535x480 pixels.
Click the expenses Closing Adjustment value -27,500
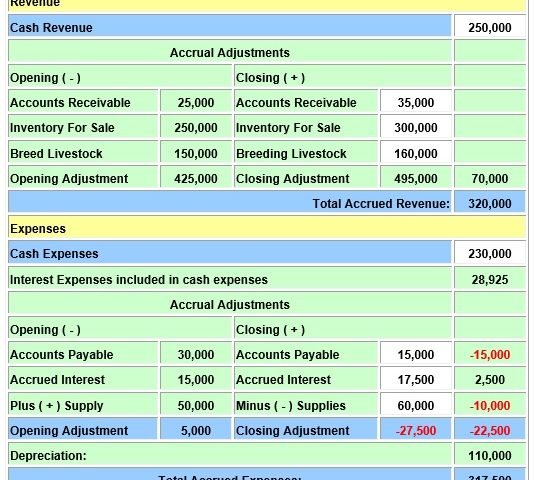(416, 430)
